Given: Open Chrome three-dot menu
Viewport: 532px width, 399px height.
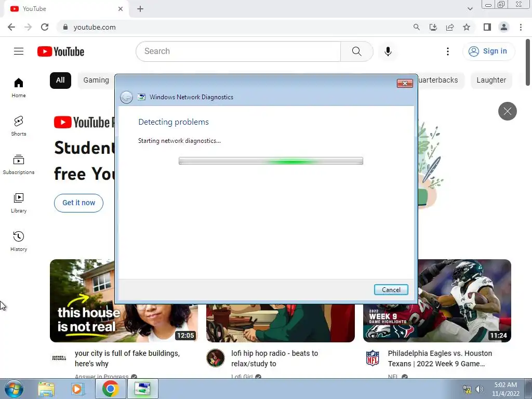Looking at the screenshot, I should (521, 27).
